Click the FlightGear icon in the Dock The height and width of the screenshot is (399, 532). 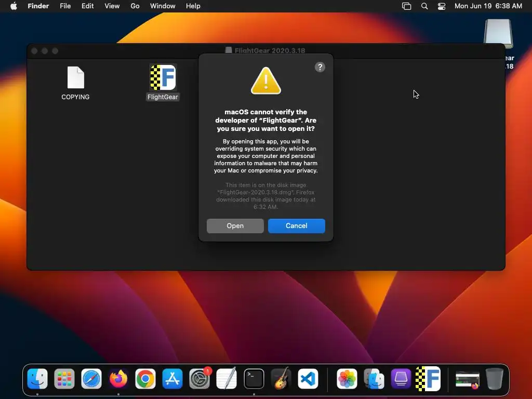pyautogui.click(x=428, y=379)
